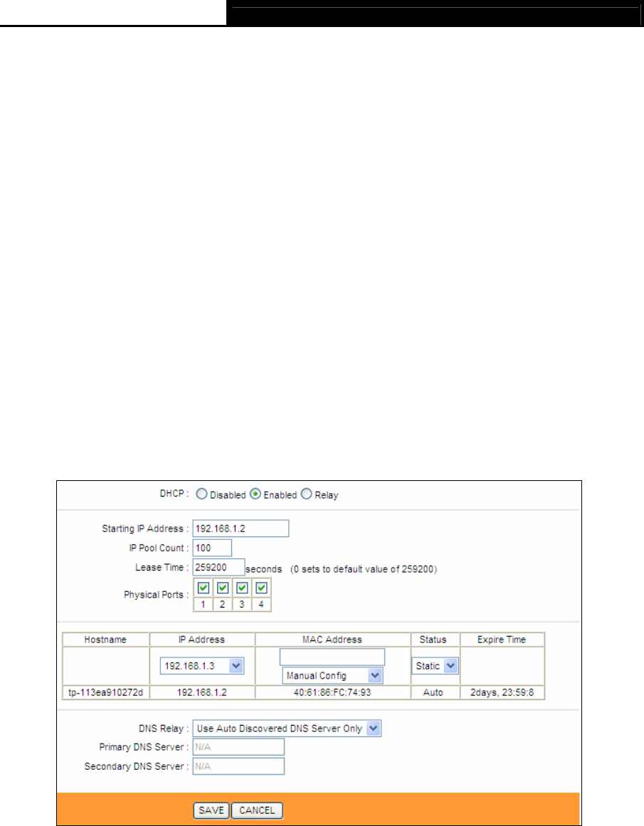
Task: Expand the Manual Config dropdown
Action: [332, 675]
